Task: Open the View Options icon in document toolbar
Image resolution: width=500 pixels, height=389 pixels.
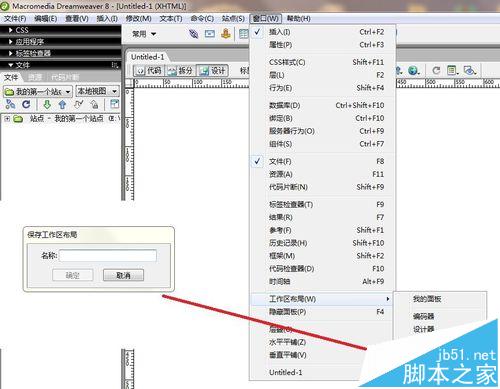Action: point(453,70)
